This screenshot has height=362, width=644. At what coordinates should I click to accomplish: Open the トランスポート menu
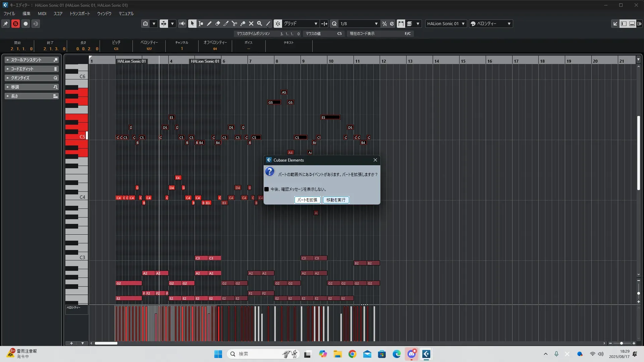pos(79,14)
